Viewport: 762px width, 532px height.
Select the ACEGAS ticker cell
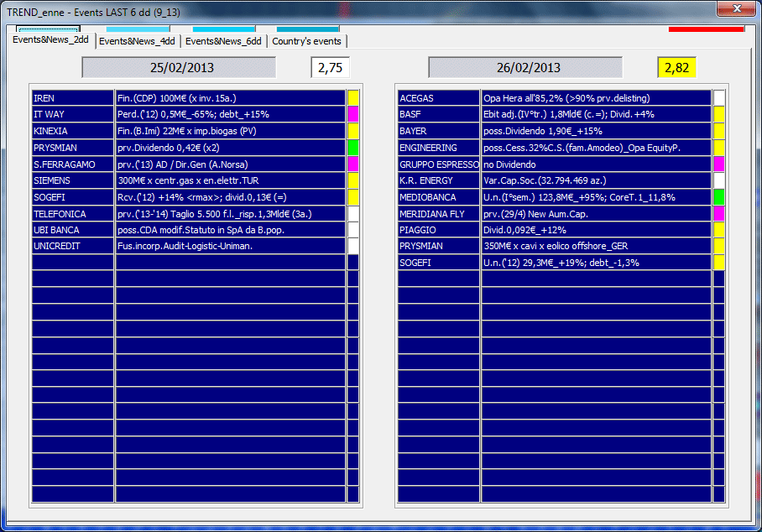pyautogui.click(x=439, y=97)
